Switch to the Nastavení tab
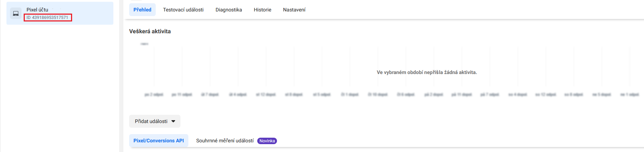Screen dimensions: 644x152 (x=294, y=10)
